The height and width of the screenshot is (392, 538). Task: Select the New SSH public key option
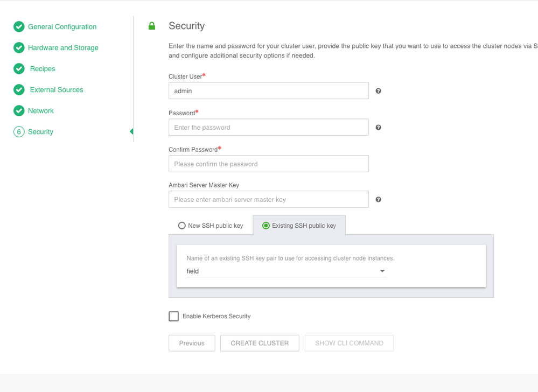182,225
